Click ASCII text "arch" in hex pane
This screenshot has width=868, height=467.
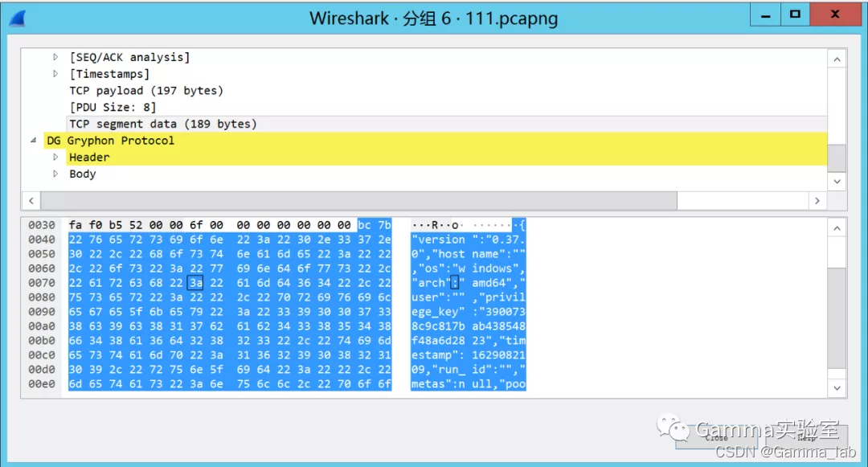(431, 283)
